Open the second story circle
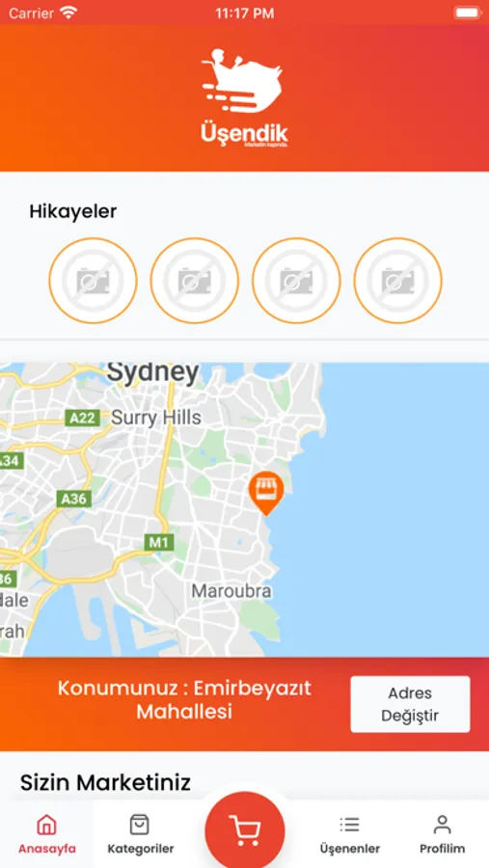The width and height of the screenshot is (489, 868). point(195,281)
